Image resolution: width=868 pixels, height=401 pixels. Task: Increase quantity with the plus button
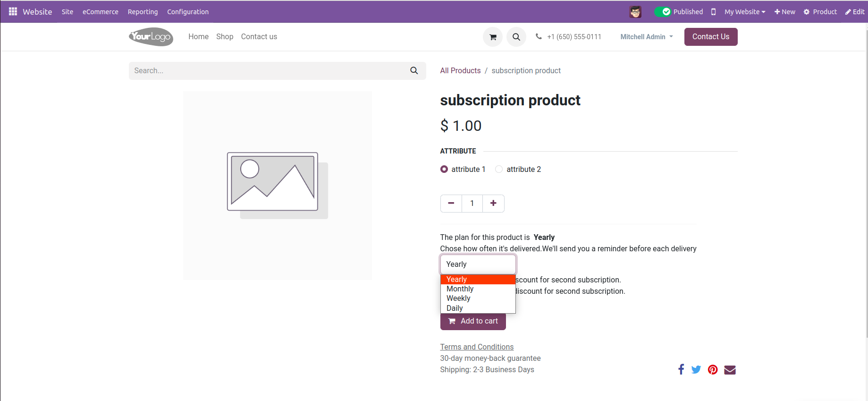click(493, 203)
